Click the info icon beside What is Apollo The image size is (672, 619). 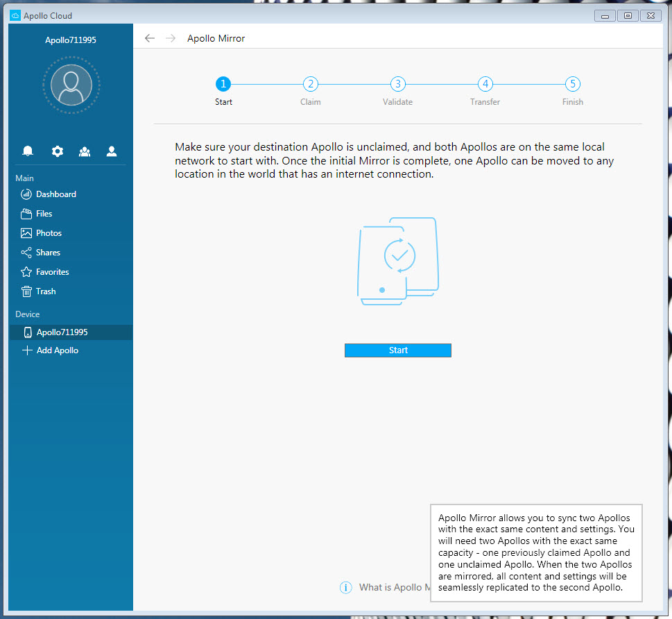(x=346, y=587)
